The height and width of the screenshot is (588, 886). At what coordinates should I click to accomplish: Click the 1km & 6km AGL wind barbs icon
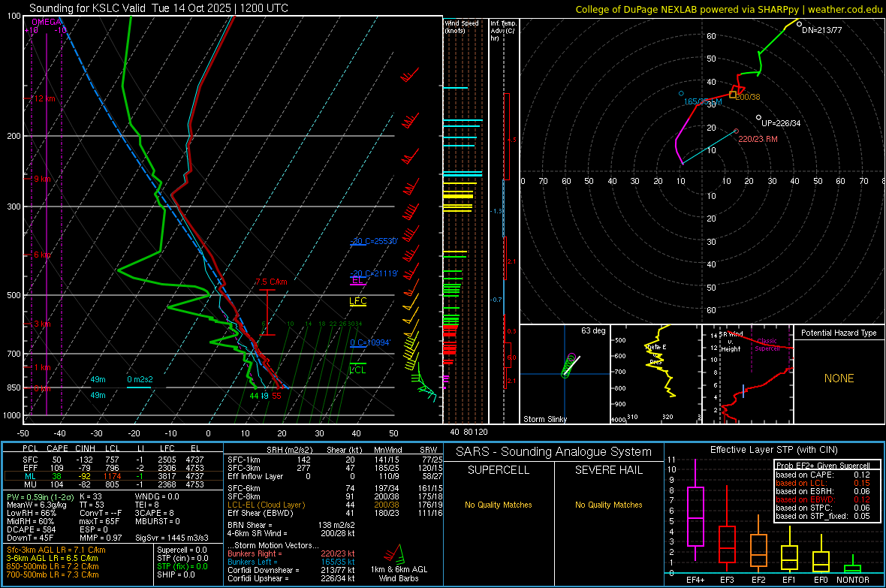(x=394, y=553)
